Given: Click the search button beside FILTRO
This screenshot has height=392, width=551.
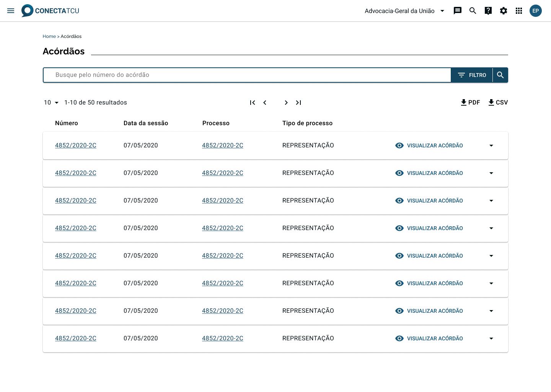Looking at the screenshot, I should 500,75.
